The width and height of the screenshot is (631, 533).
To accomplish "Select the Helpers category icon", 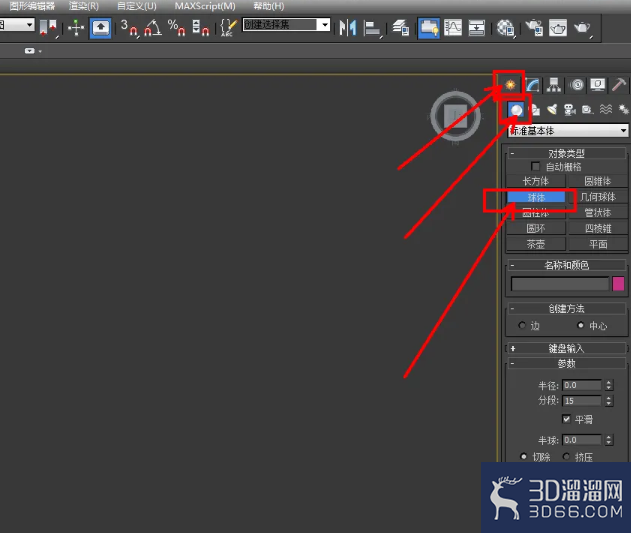I will [588, 109].
